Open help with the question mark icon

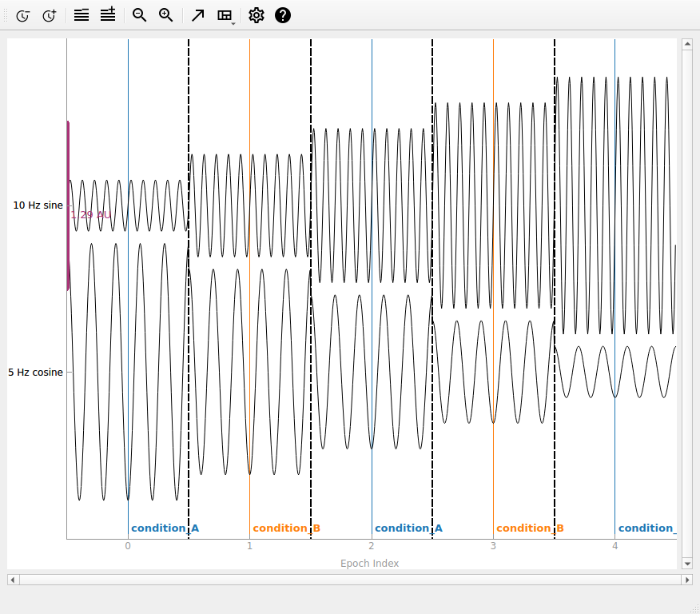pyautogui.click(x=283, y=15)
